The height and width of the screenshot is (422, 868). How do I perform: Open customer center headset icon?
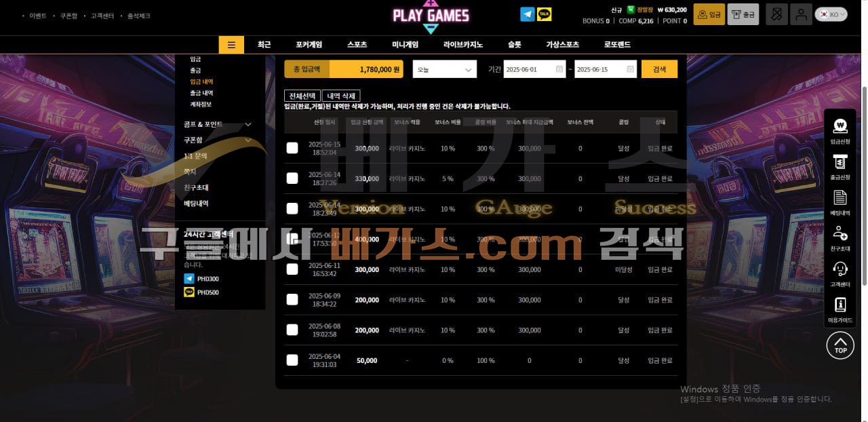click(840, 269)
